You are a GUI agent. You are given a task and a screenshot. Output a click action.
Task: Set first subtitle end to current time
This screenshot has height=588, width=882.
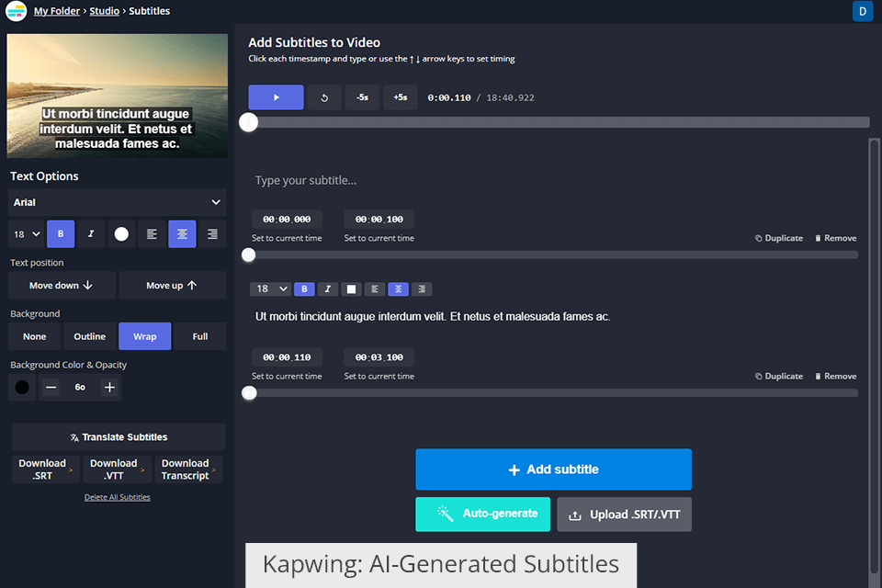coord(379,238)
